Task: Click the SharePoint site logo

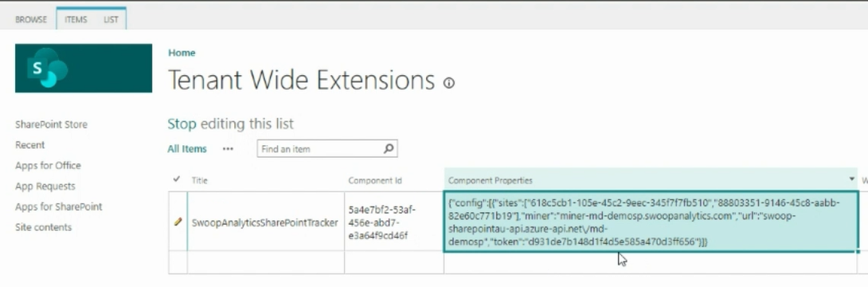Action: click(84, 68)
